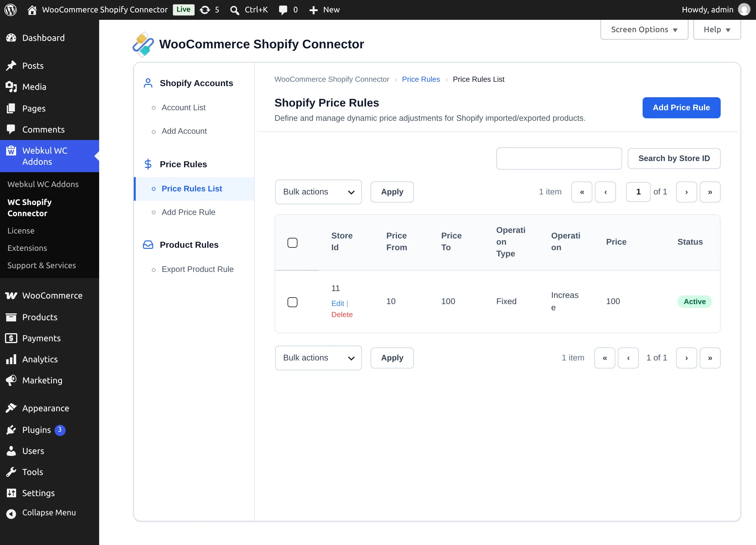Open the Account List menu item

click(183, 107)
